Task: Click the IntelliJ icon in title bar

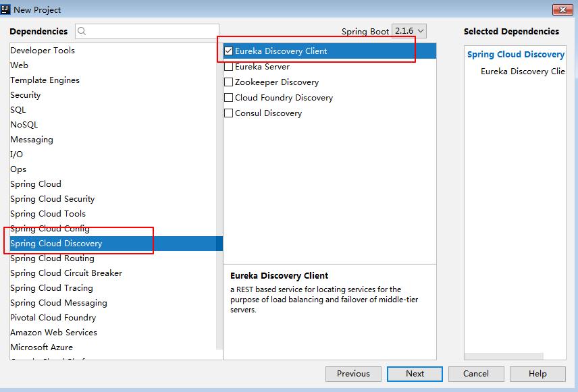Action: (x=5, y=9)
